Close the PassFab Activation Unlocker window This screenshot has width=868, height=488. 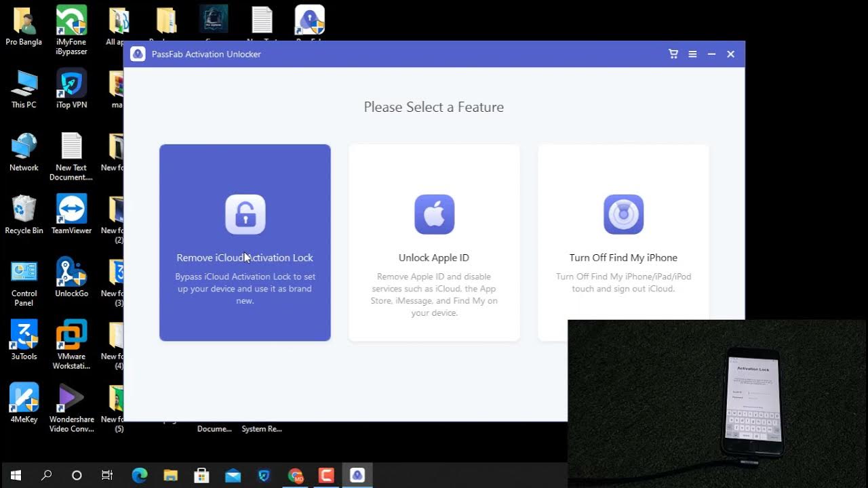[x=730, y=54]
